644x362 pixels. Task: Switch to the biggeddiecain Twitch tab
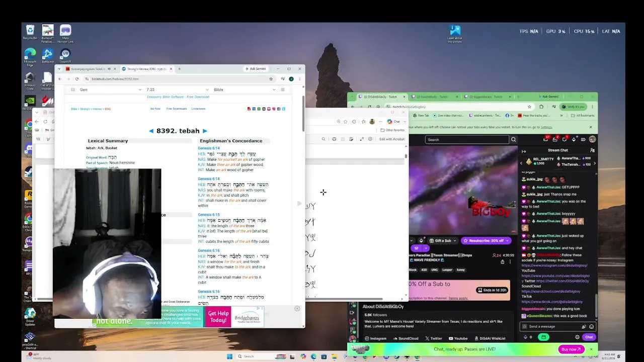[486, 97]
